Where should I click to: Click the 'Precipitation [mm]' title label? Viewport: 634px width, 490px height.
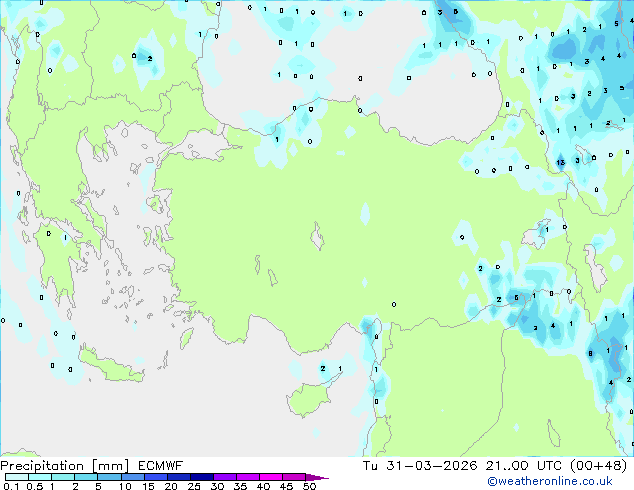(x=65, y=466)
